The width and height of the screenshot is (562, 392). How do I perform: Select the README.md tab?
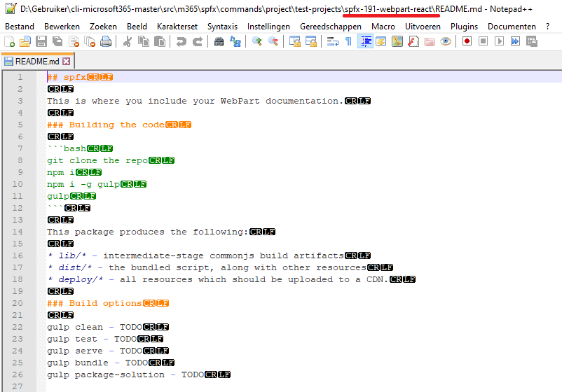pos(37,61)
